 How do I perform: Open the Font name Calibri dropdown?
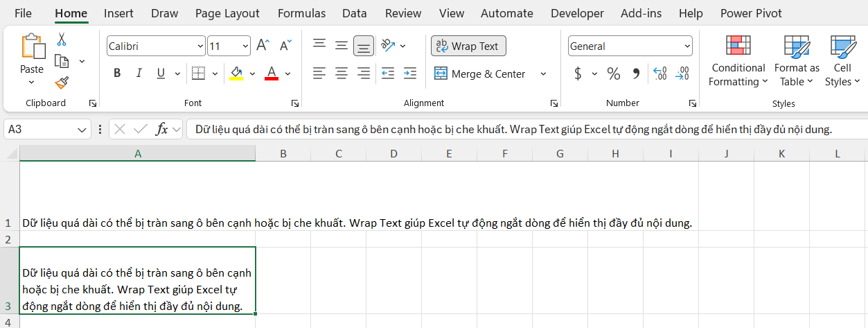pos(200,46)
